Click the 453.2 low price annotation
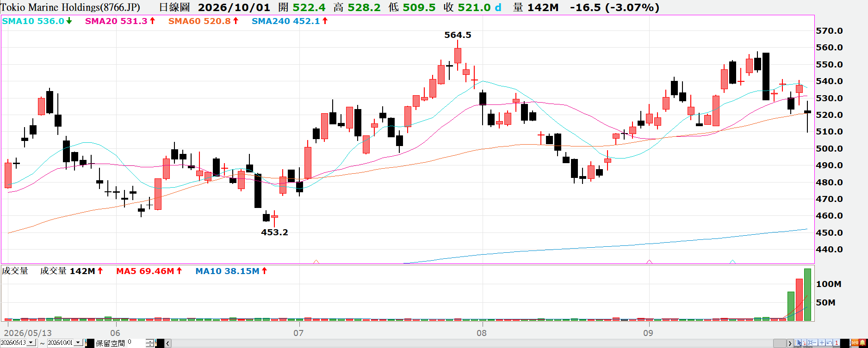The width and height of the screenshot is (868, 348). click(x=274, y=232)
